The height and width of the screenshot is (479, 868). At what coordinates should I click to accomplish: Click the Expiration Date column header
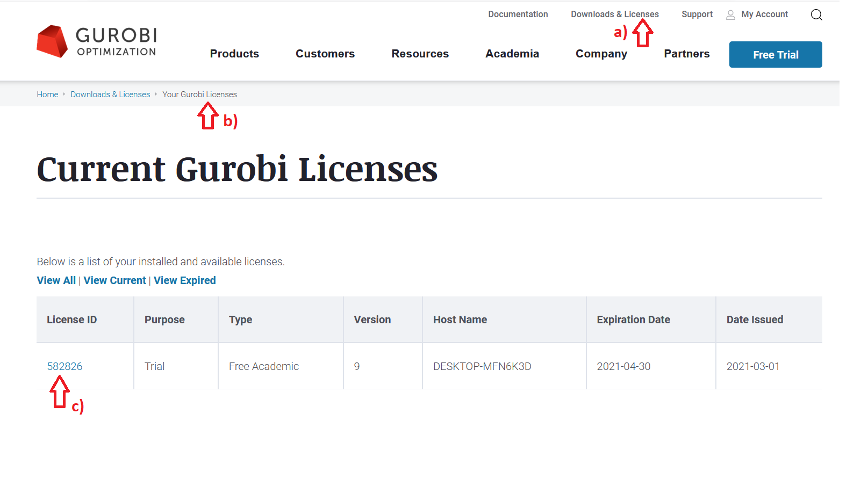point(651,320)
